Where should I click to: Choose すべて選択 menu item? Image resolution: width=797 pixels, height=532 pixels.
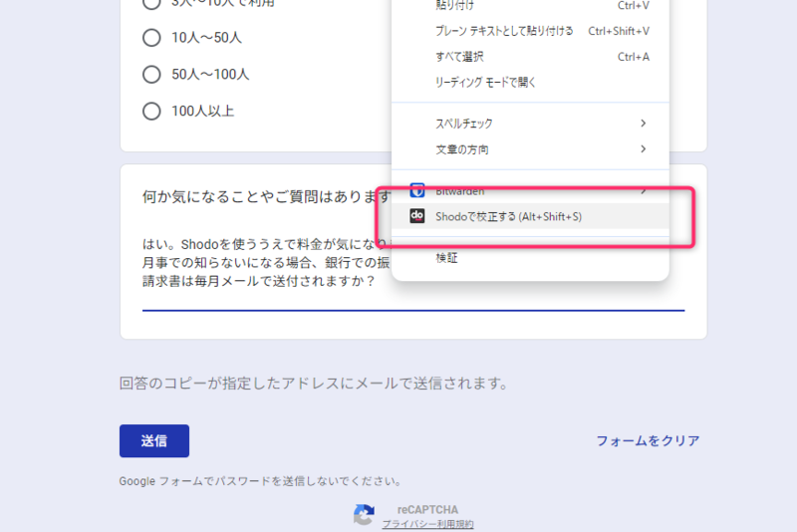point(530,57)
